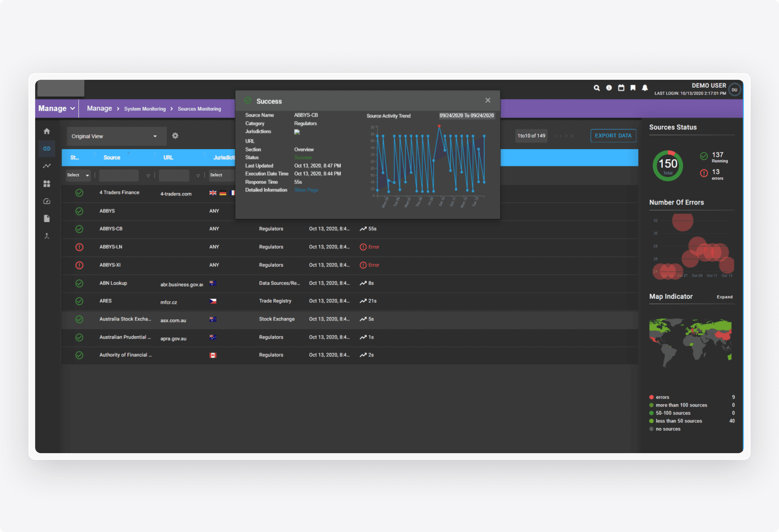Open the search magnifier in the top bar

(597, 88)
